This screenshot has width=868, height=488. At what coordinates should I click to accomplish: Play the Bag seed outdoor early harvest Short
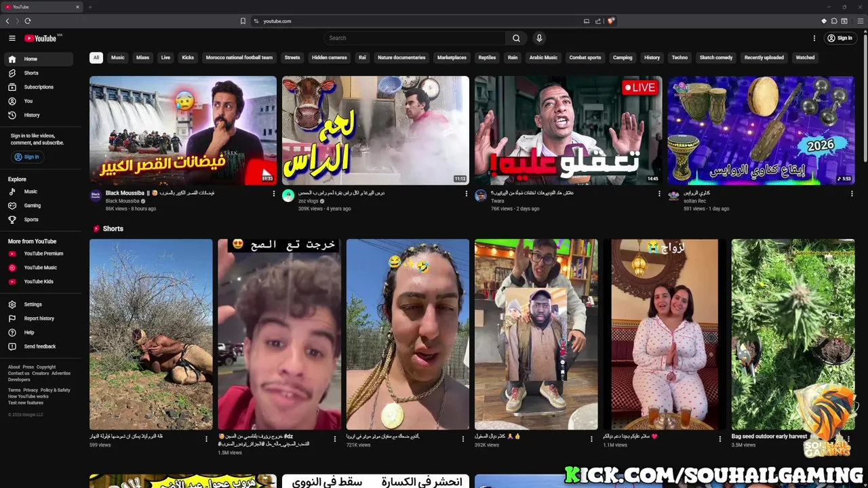pyautogui.click(x=793, y=334)
